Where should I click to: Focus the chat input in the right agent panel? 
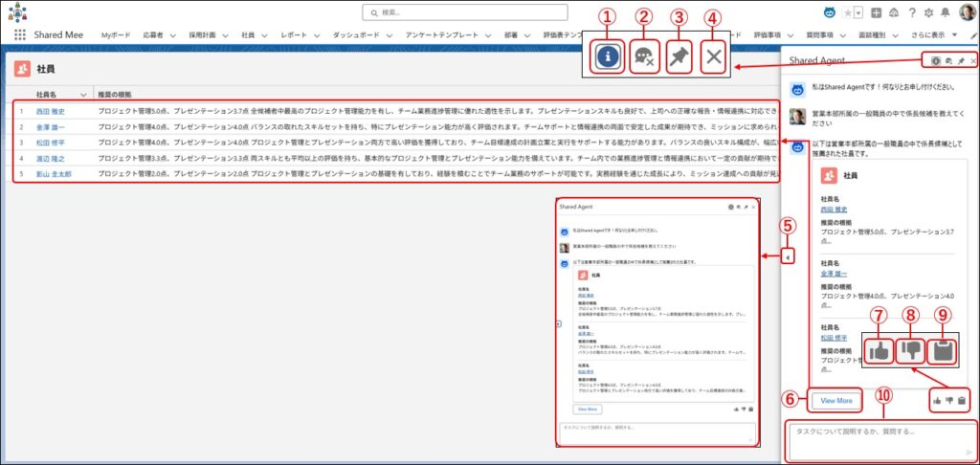point(876,438)
